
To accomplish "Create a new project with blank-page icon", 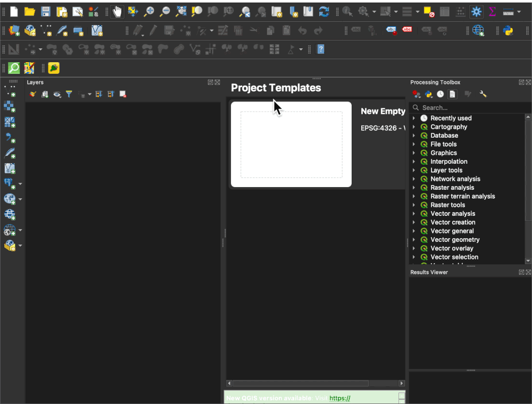I will (x=14, y=12).
